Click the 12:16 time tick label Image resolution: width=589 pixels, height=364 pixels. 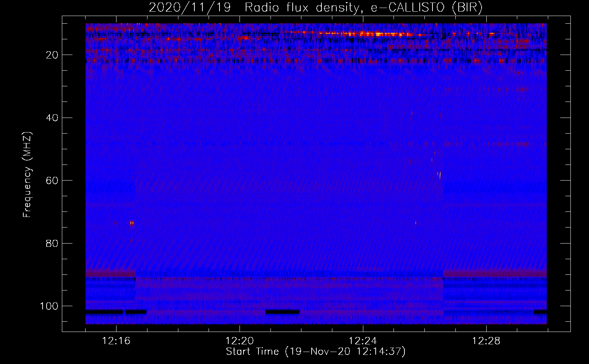[116, 341]
